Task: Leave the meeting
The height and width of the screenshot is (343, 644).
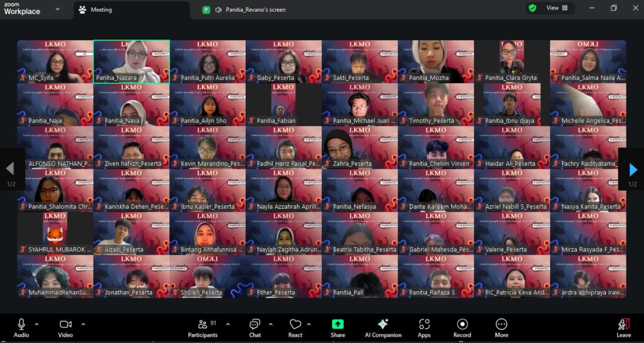Action: point(623,328)
